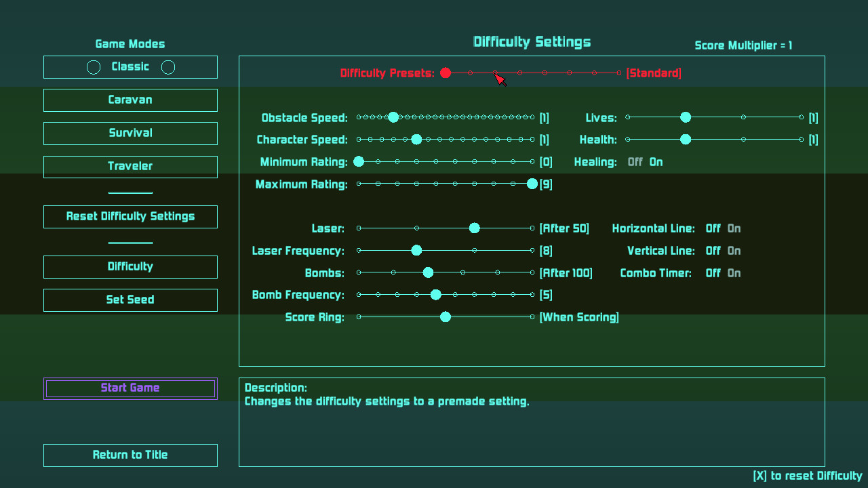Click the red Difficulty Presets slider handle
This screenshot has width=868, height=488.
446,73
